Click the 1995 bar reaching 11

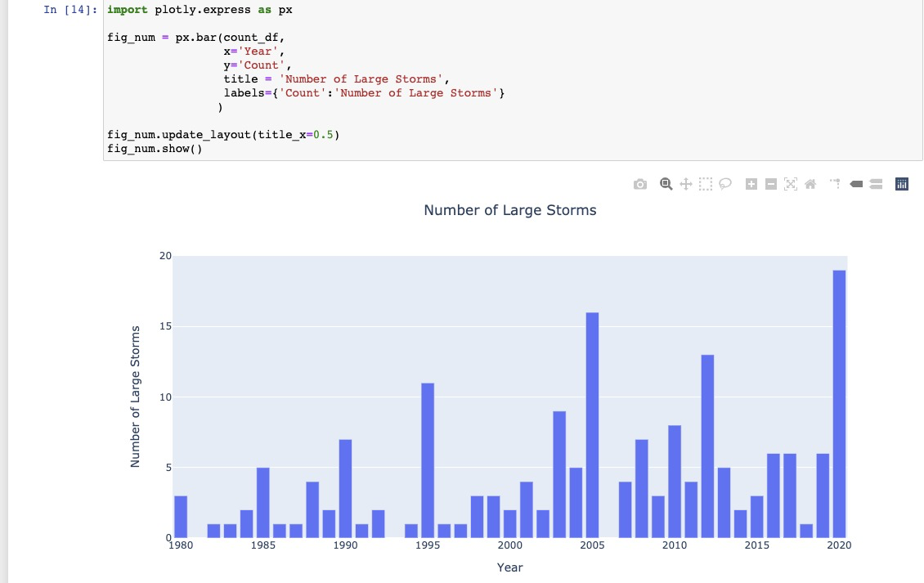click(x=428, y=461)
